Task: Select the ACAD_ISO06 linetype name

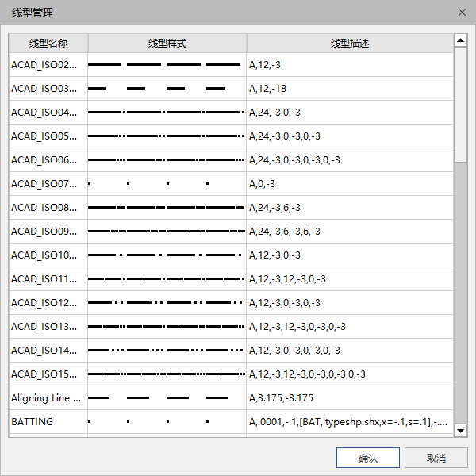Action: pyautogui.click(x=44, y=160)
